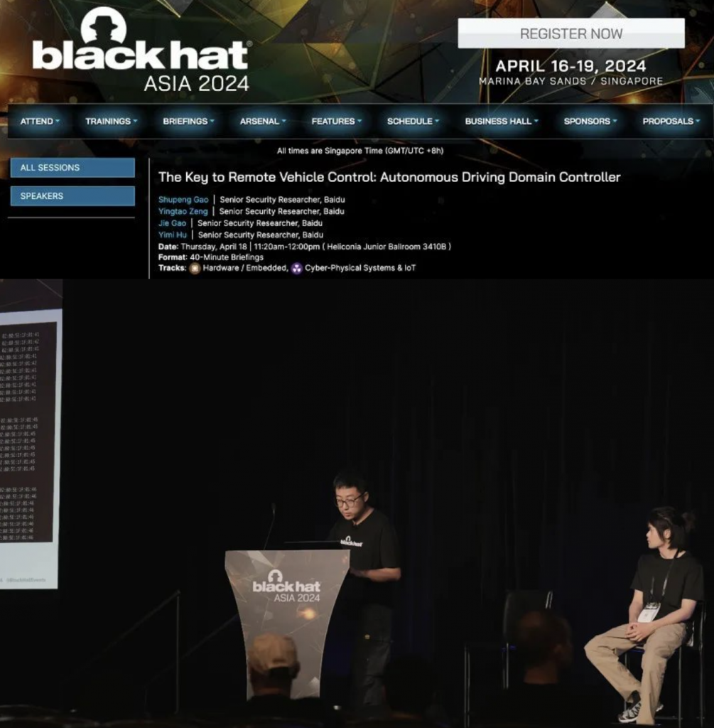Select the Speakers sidebar button
This screenshot has height=728, width=714.
point(72,196)
